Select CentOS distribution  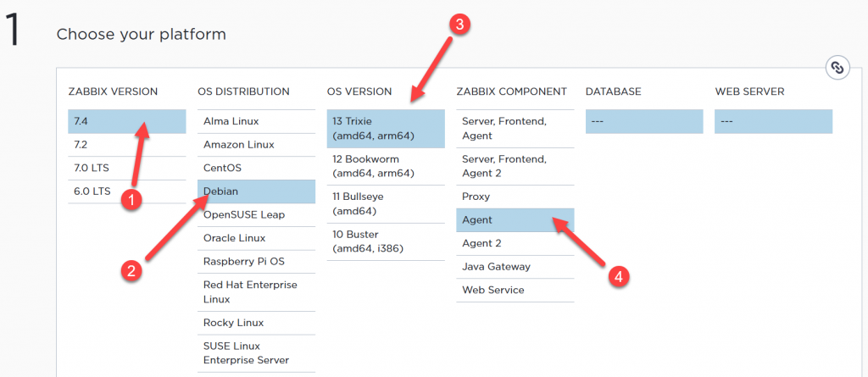click(255, 168)
